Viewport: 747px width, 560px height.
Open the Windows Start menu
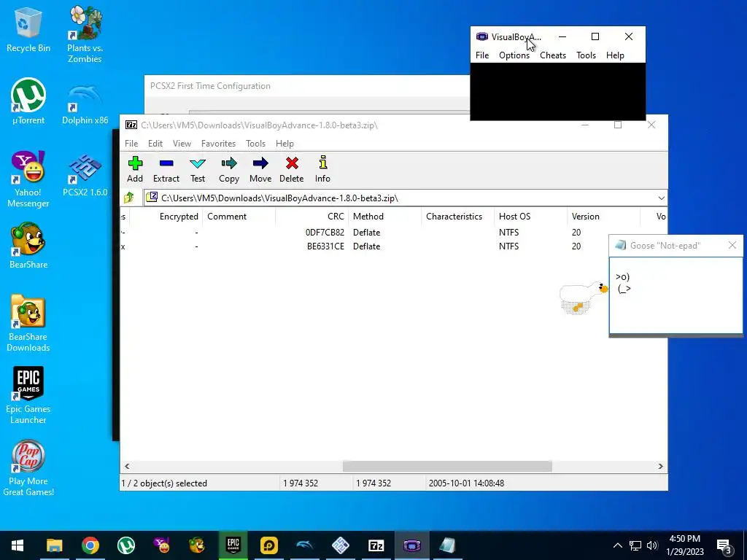coord(18,545)
